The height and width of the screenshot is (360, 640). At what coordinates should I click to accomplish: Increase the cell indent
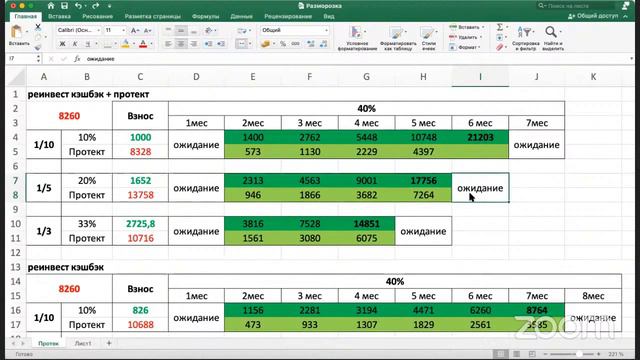click(221, 44)
